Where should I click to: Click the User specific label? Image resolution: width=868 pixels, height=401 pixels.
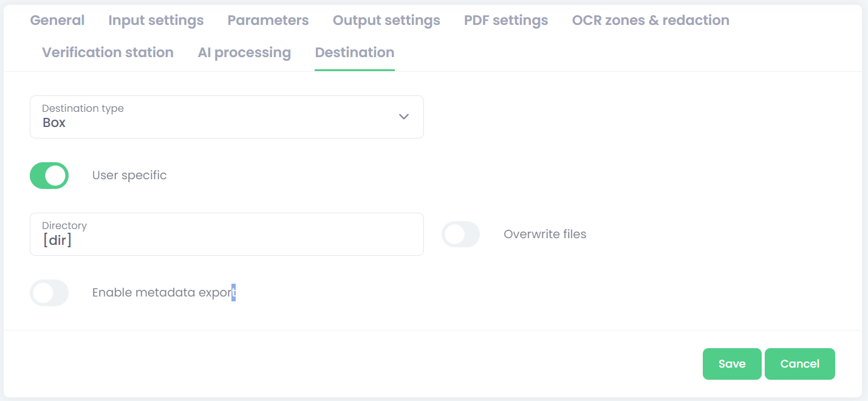point(129,176)
